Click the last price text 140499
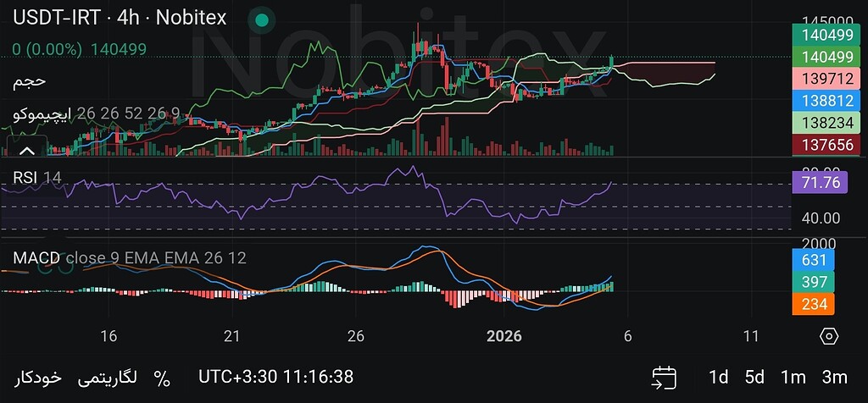This screenshot has width=868, height=403. pos(119,50)
